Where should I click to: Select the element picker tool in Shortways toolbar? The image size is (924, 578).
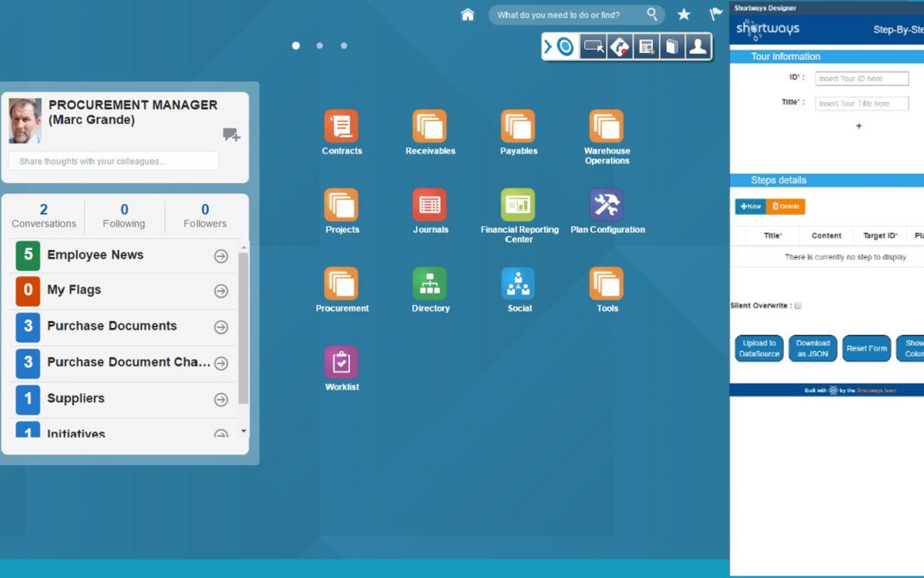point(594,46)
